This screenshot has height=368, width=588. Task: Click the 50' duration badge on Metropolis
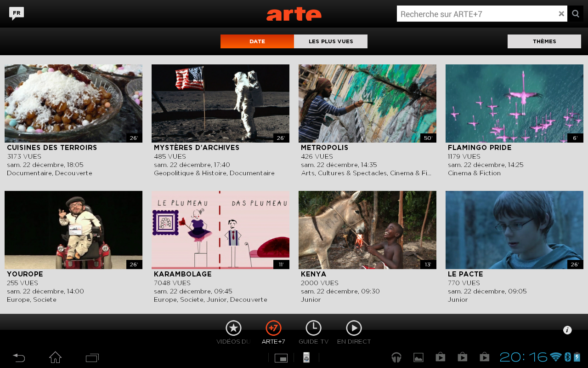coord(428,138)
